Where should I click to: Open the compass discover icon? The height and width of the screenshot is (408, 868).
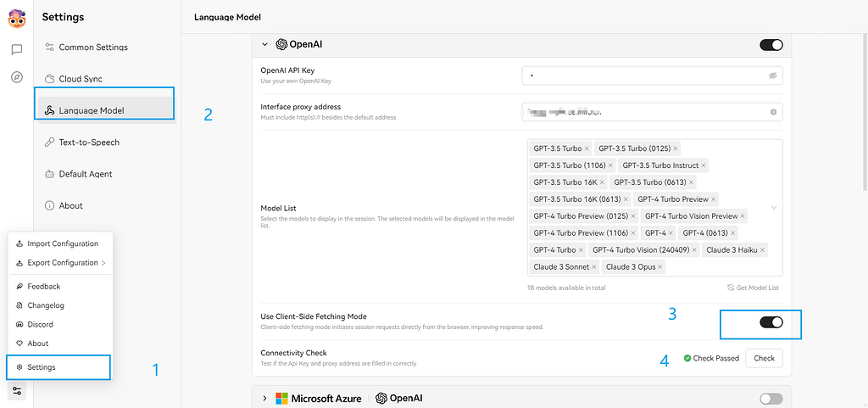tap(17, 77)
